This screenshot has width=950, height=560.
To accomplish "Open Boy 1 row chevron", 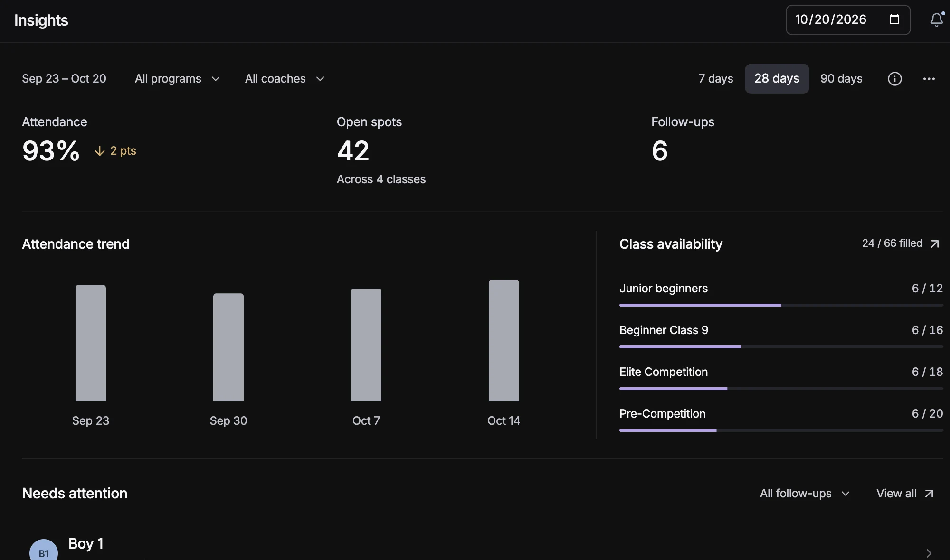I will (x=929, y=553).
